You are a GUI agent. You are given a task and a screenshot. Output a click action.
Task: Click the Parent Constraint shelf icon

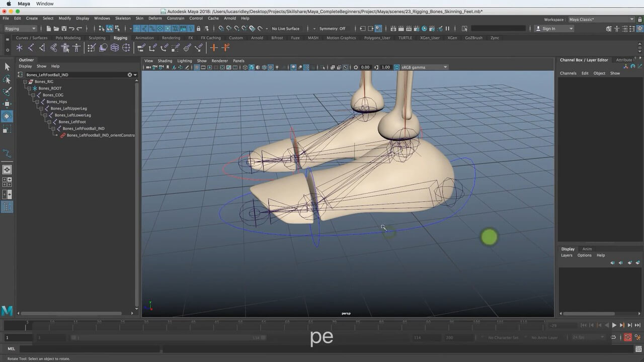(141, 48)
